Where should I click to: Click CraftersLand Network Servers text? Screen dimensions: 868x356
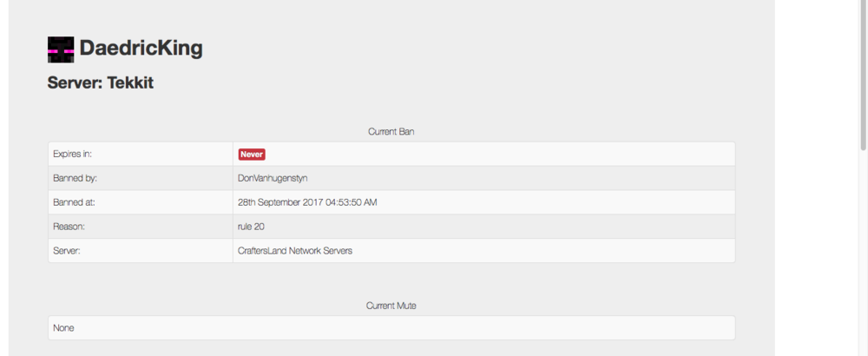tap(294, 251)
